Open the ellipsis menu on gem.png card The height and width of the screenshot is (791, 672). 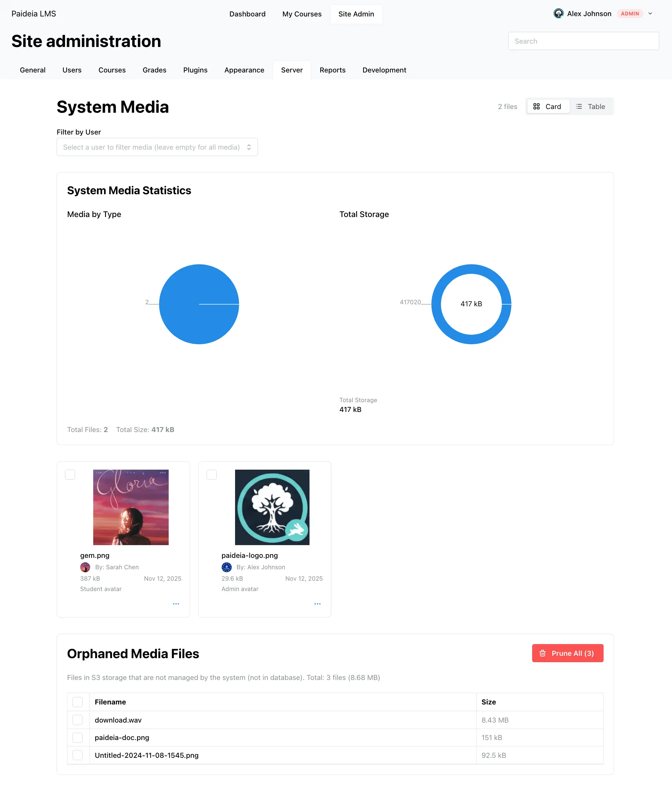pyautogui.click(x=176, y=603)
